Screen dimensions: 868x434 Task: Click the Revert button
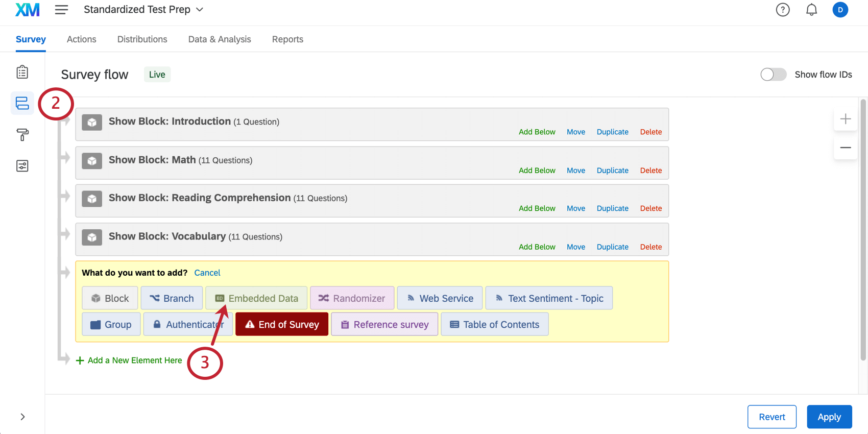[772, 417]
